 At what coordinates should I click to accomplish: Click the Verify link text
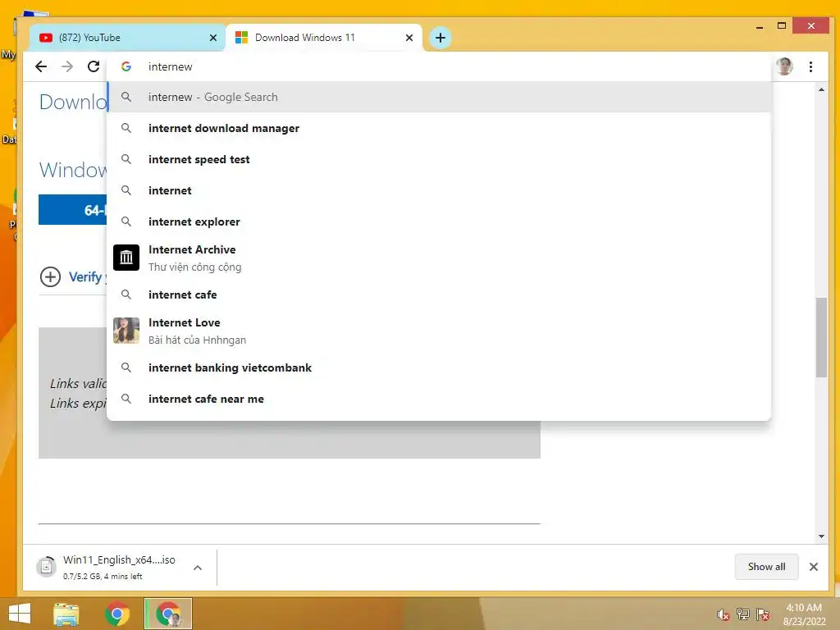85,277
